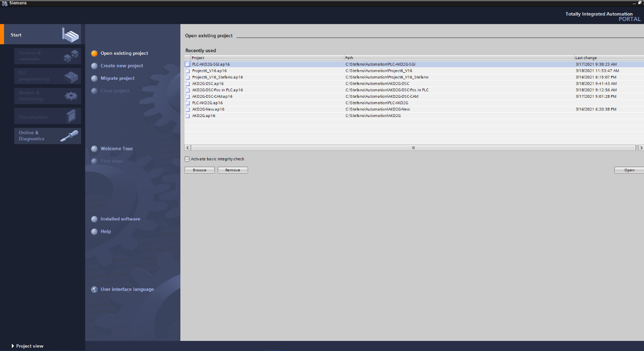Click the globe icon beside User interface language
This screenshot has width=644, height=351.
(x=94, y=289)
